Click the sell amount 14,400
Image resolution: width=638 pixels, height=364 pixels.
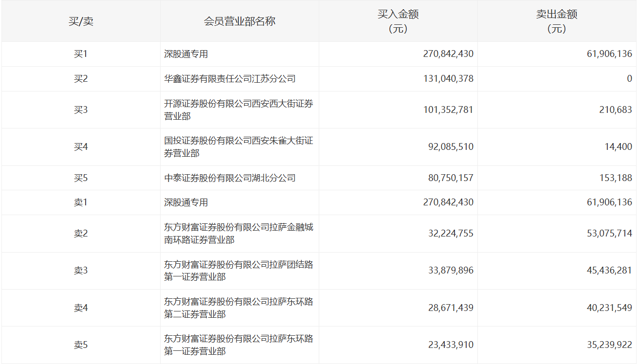(x=619, y=147)
